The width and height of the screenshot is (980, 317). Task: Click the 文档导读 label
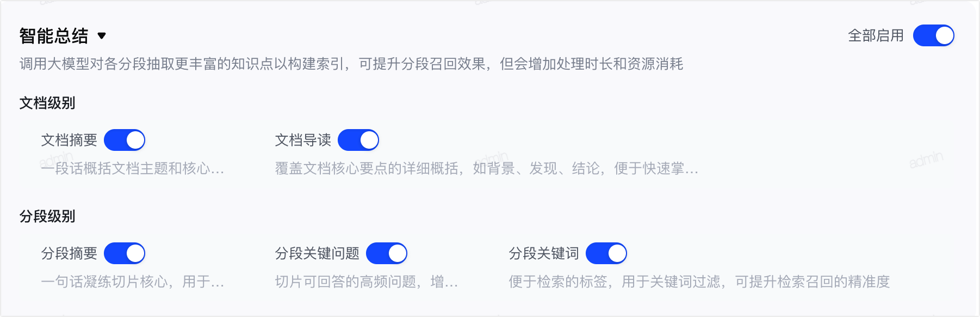[303, 140]
